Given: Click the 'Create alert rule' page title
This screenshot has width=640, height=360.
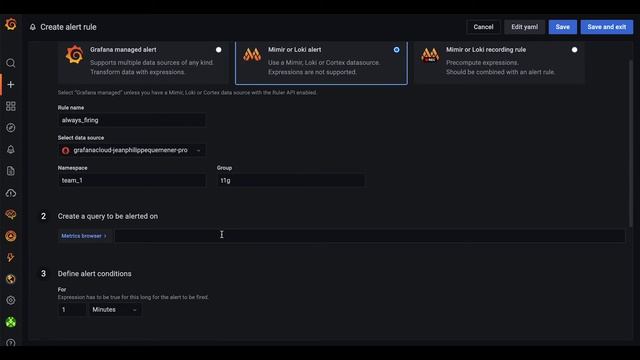Looking at the screenshot, I should tap(69, 27).
